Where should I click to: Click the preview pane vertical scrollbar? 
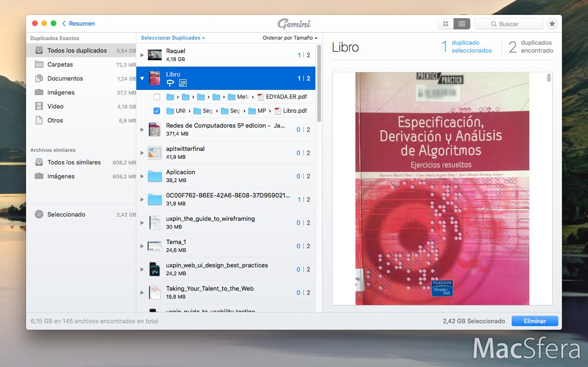click(x=549, y=77)
